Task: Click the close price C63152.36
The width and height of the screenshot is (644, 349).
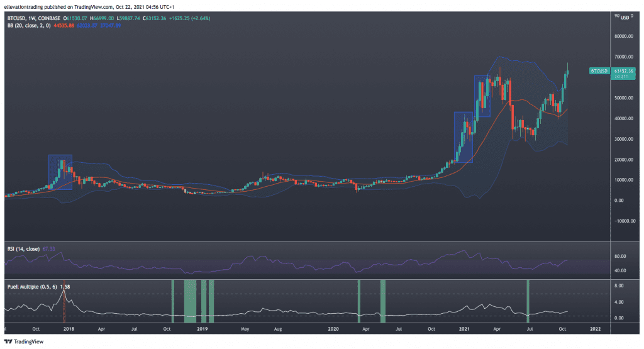Action: (155, 18)
